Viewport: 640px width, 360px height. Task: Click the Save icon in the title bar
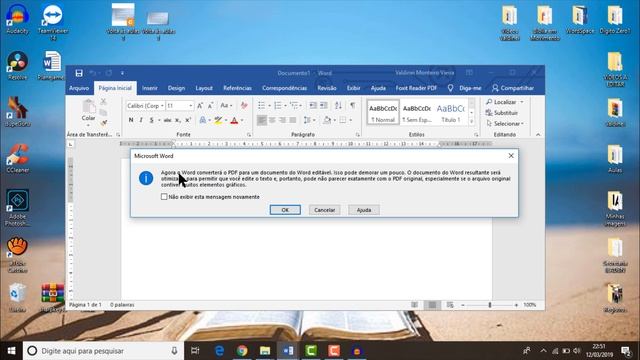coord(79,73)
